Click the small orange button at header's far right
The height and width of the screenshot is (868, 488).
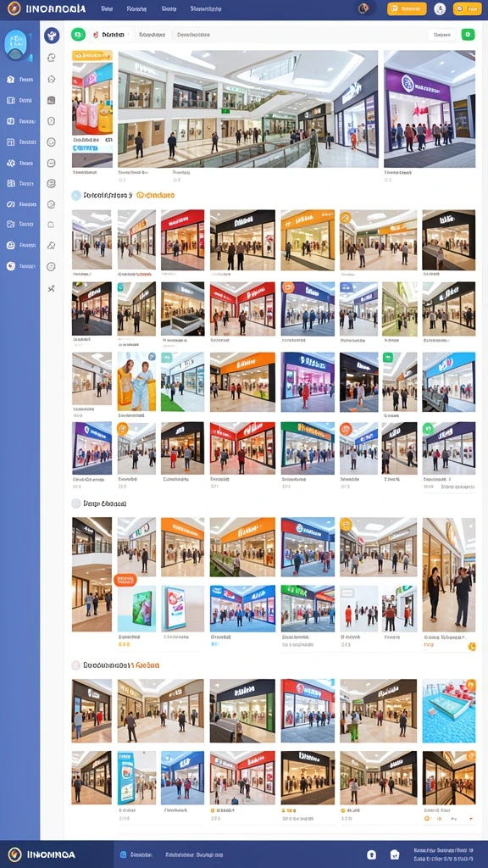467,8
